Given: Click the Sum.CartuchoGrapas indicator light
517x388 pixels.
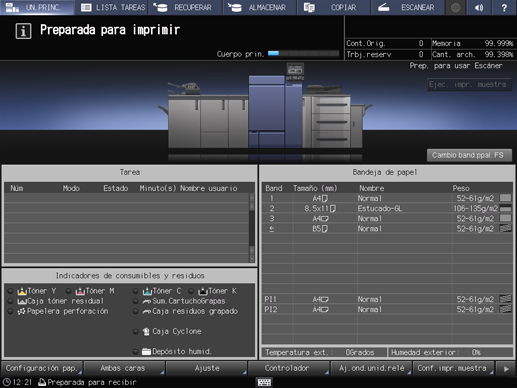Looking at the screenshot, I should 135,301.
